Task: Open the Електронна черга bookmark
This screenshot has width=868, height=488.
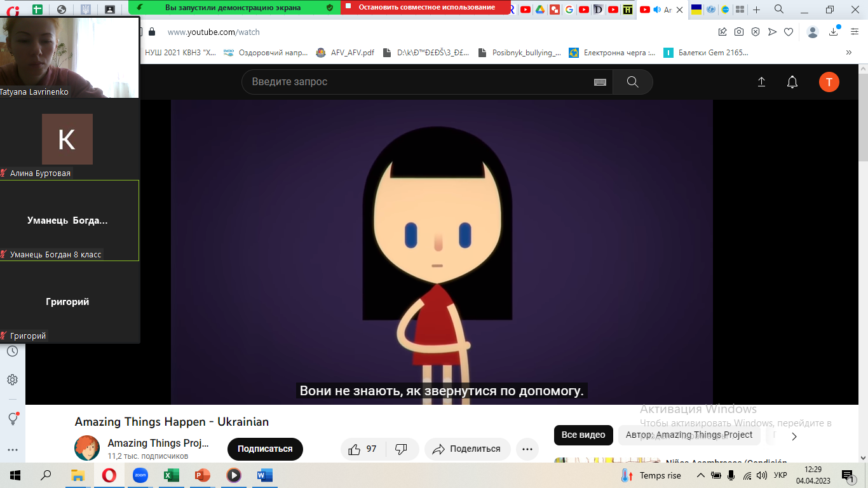Action: click(x=613, y=53)
